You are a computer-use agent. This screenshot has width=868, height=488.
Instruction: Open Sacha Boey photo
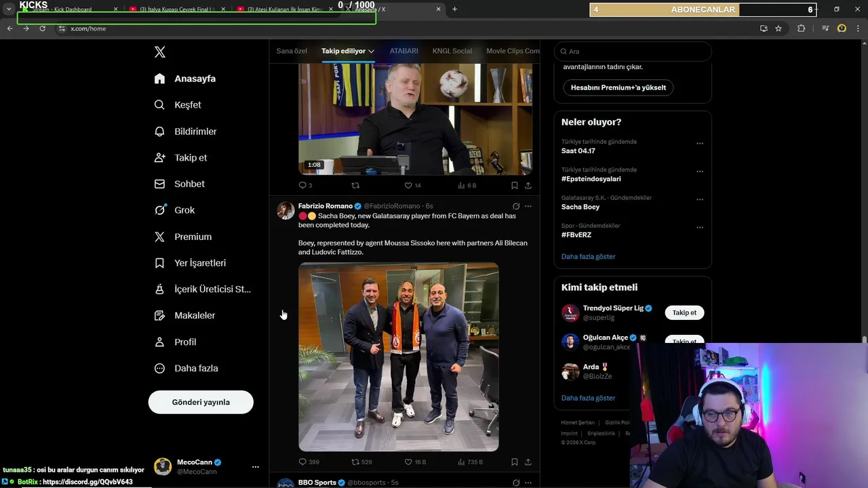click(x=399, y=357)
